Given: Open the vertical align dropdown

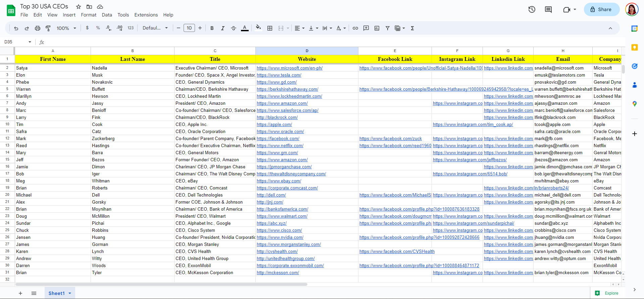Looking at the screenshot, I should click(313, 28).
